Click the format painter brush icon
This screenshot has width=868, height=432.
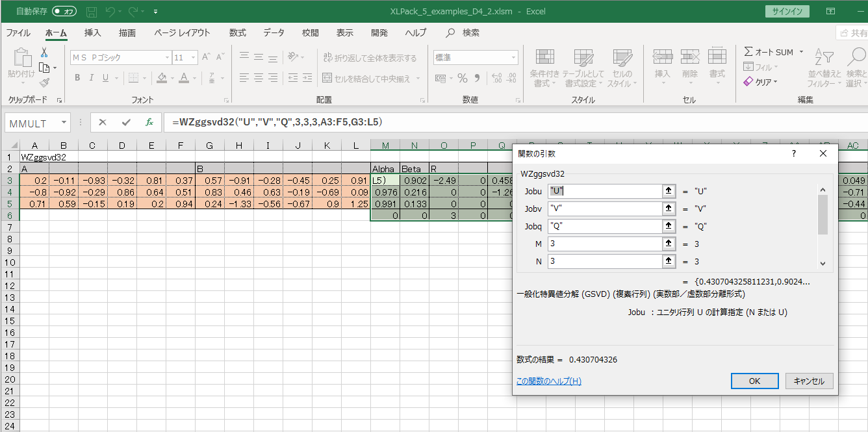point(44,83)
